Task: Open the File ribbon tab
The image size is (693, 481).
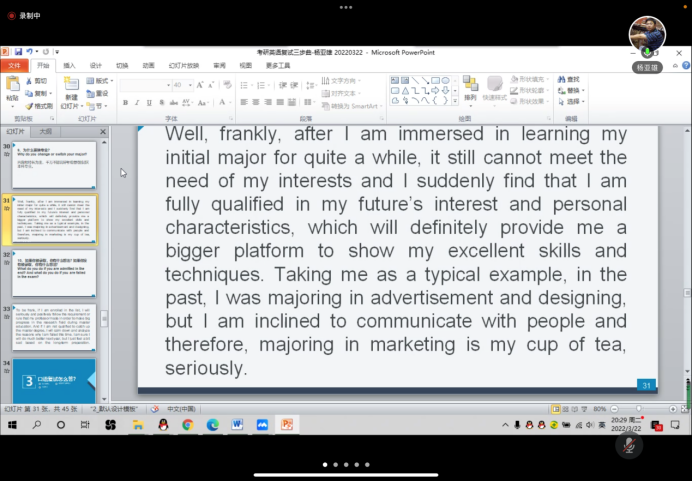Action: [14, 65]
